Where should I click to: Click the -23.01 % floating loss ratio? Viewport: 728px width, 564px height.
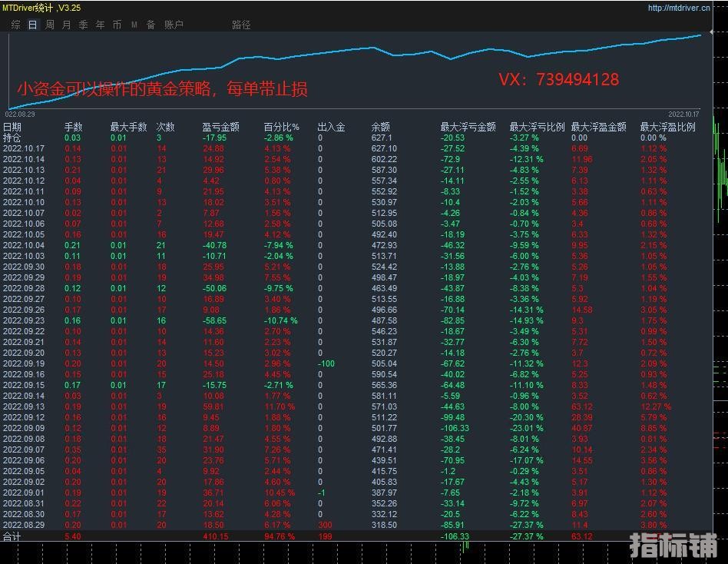pyautogui.click(x=527, y=428)
